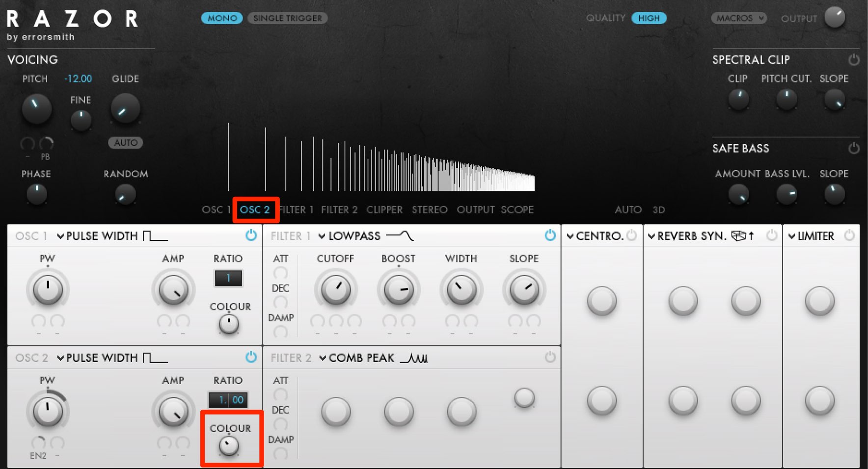Enable the Spectral Clip power icon
Screen dimensions: 868x469
pos(854,59)
